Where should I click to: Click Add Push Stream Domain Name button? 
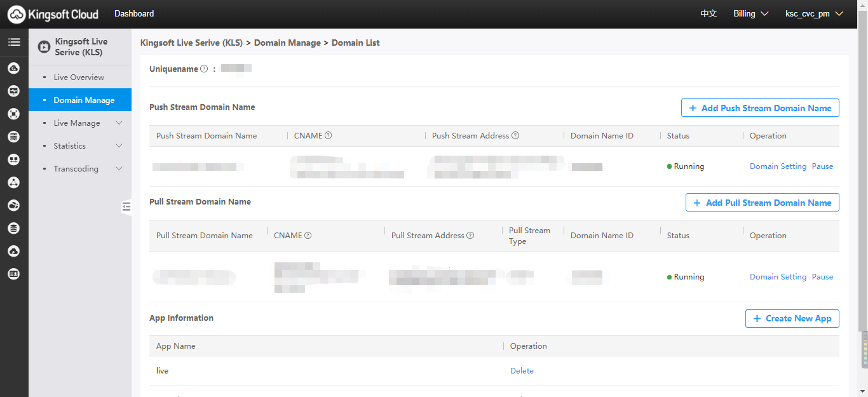coord(760,108)
